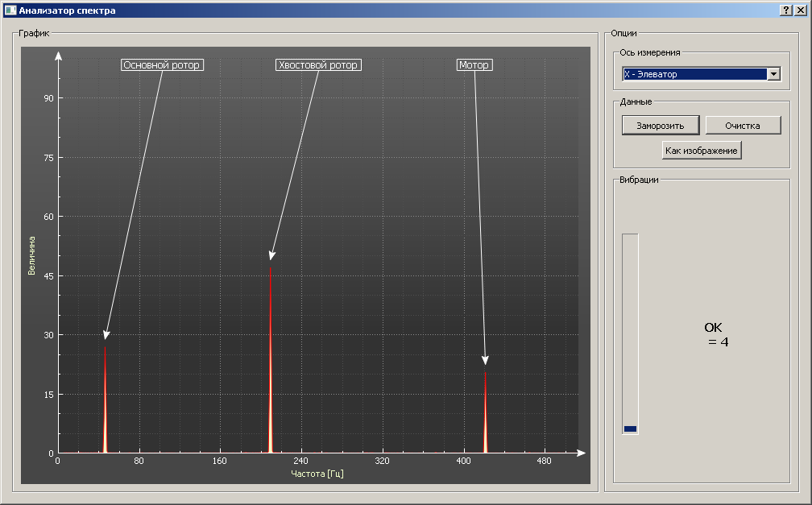
Task: Click the 'OK = 4' vibration status text
Action: point(716,334)
